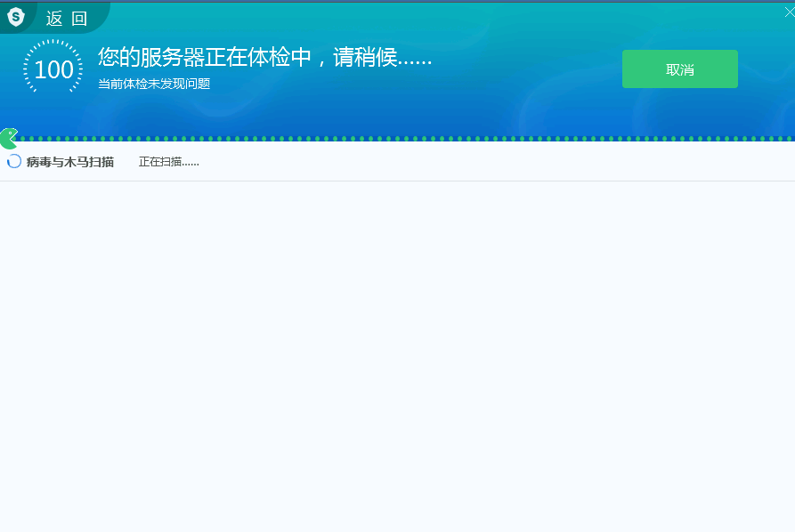Close the window with the X
Image resolution: width=795 pixels, height=532 pixels.
tap(789, 12)
